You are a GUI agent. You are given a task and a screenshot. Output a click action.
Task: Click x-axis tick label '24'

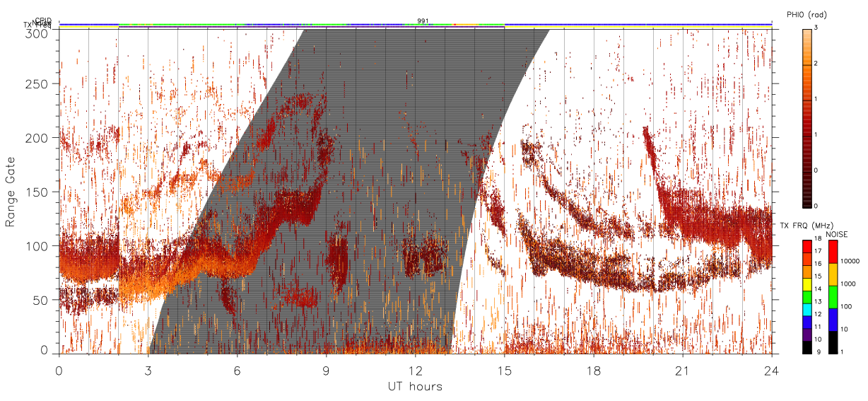[772, 371]
